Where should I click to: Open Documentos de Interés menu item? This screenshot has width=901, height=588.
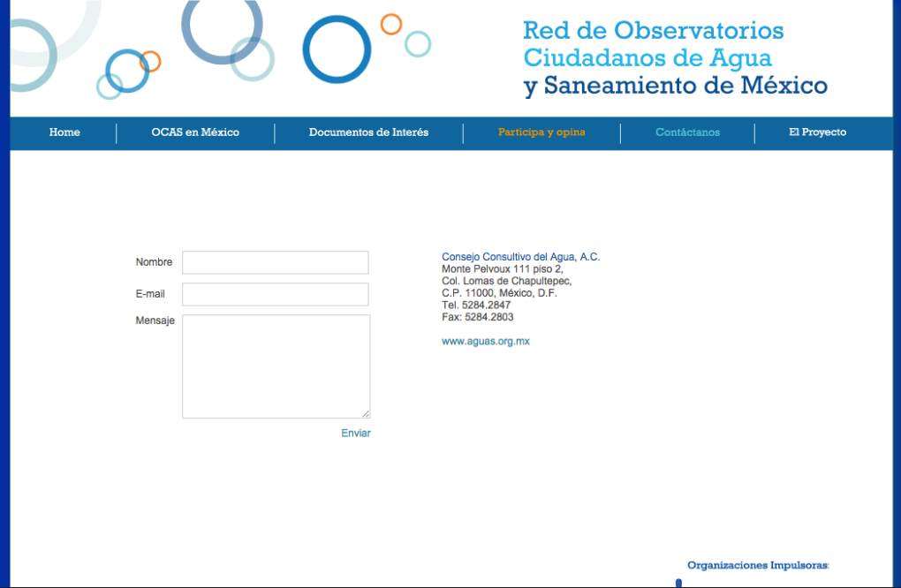tap(368, 132)
